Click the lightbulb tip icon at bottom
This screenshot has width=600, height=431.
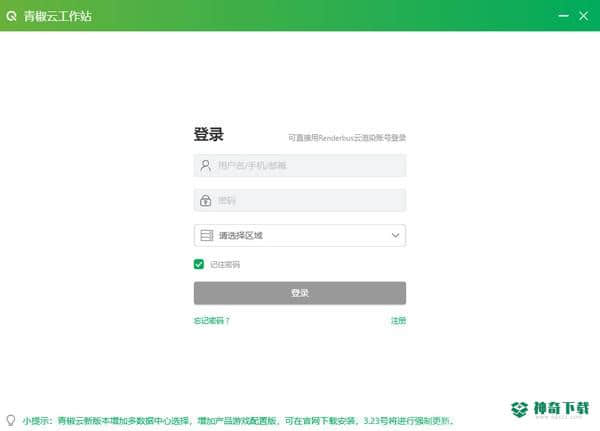pos(11,420)
